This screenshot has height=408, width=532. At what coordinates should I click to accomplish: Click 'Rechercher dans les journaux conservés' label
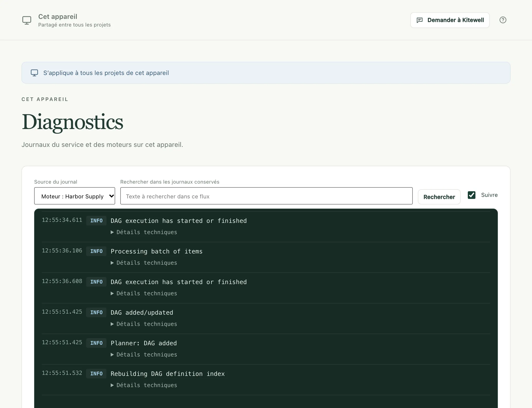click(170, 182)
